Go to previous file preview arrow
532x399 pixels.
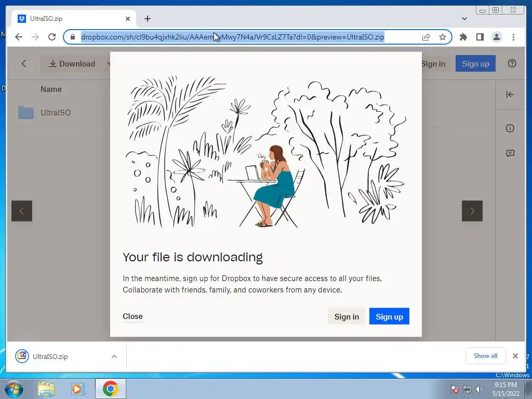[22, 211]
